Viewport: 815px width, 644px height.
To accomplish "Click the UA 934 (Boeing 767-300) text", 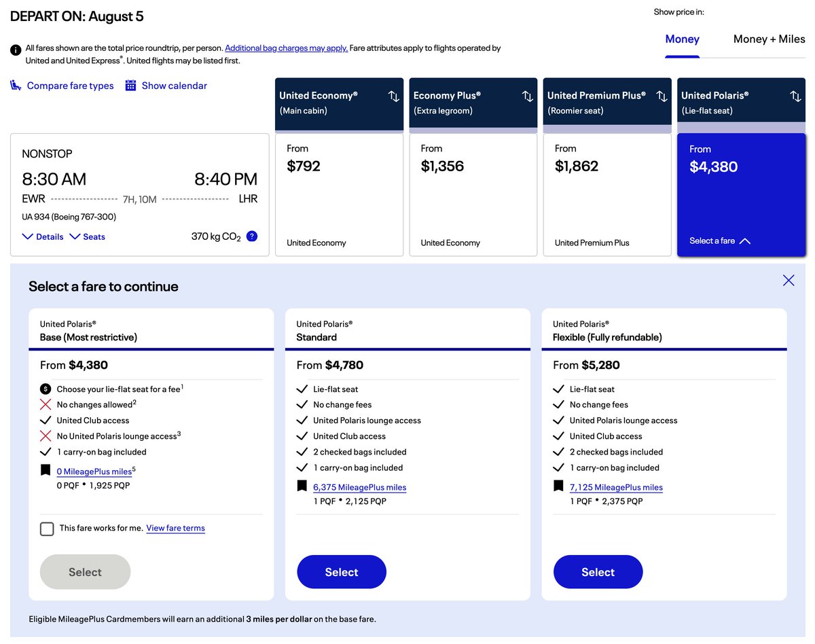I will pos(69,217).
